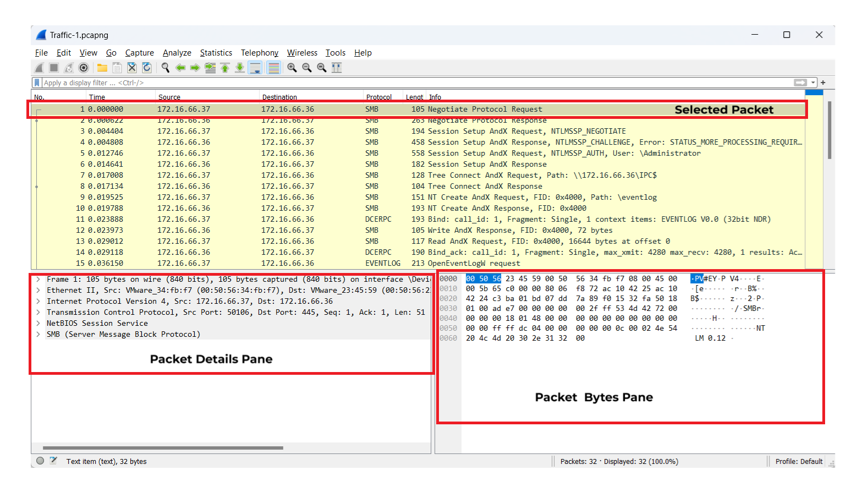Open a capture file folder icon
868x492 pixels.
[102, 68]
